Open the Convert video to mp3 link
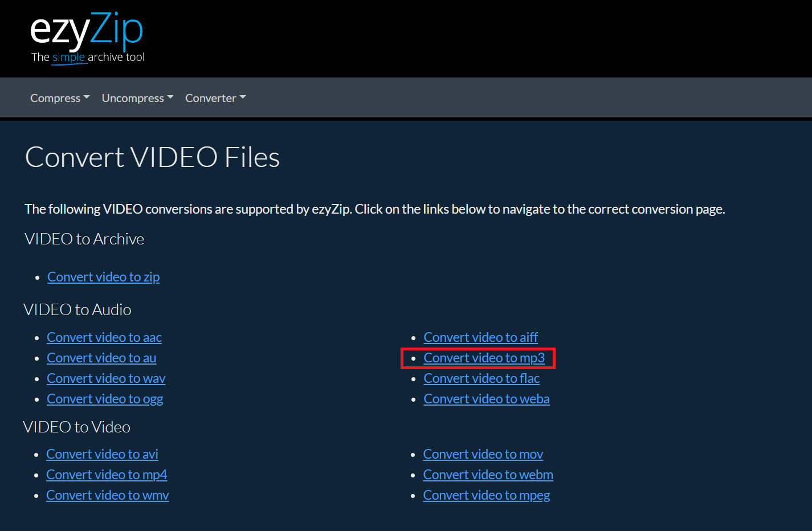The width and height of the screenshot is (812, 531). point(484,358)
